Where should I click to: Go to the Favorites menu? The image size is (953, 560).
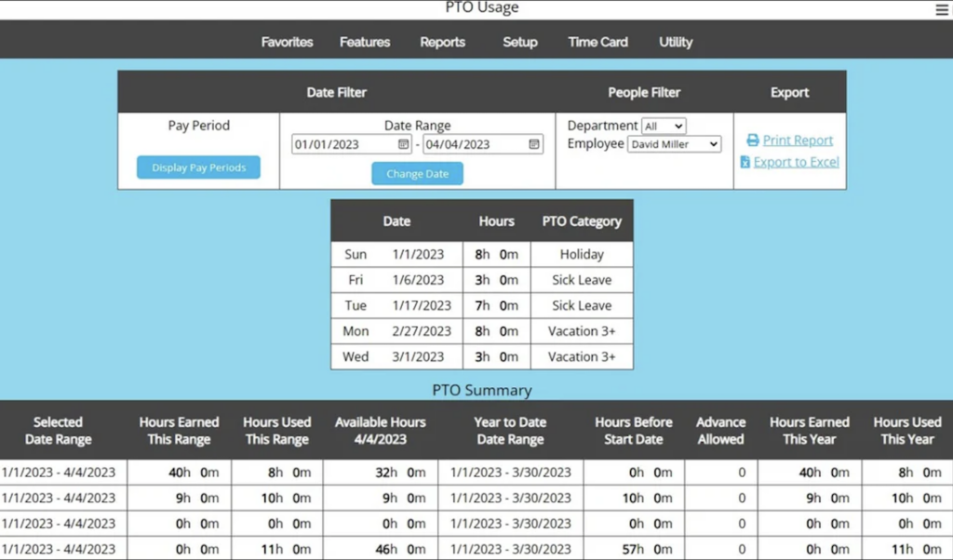287,42
